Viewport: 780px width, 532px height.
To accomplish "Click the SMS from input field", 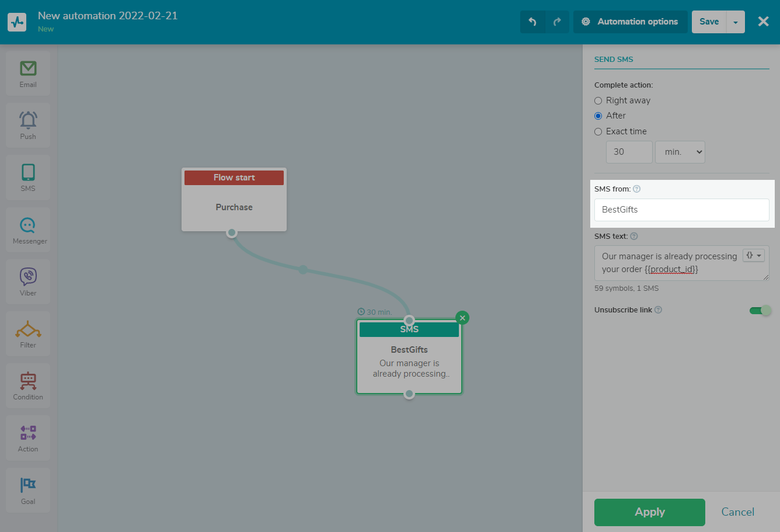I will (x=681, y=210).
